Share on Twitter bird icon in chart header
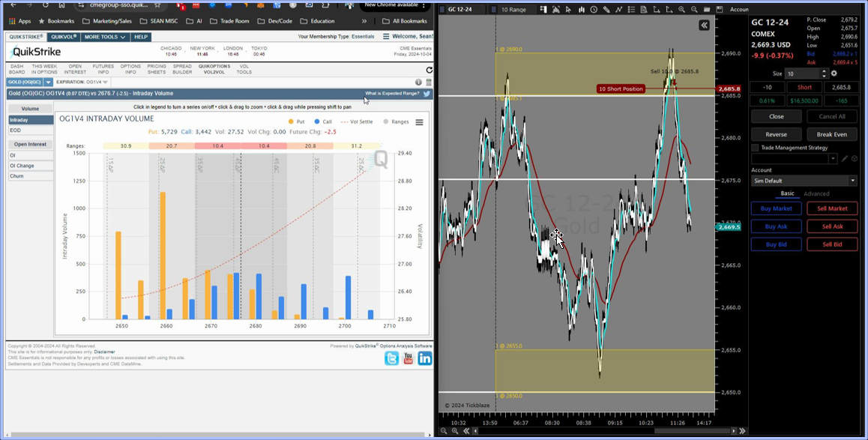868x440 pixels. coord(427,94)
